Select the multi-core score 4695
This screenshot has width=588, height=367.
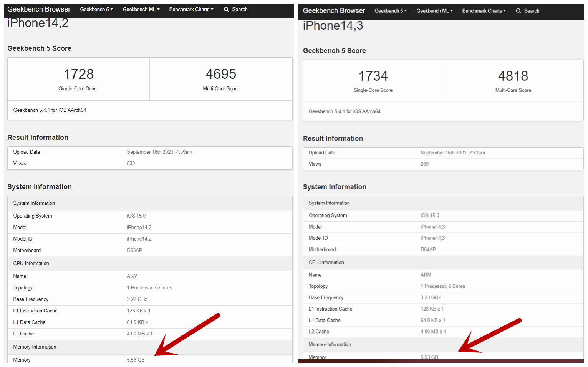[221, 74]
